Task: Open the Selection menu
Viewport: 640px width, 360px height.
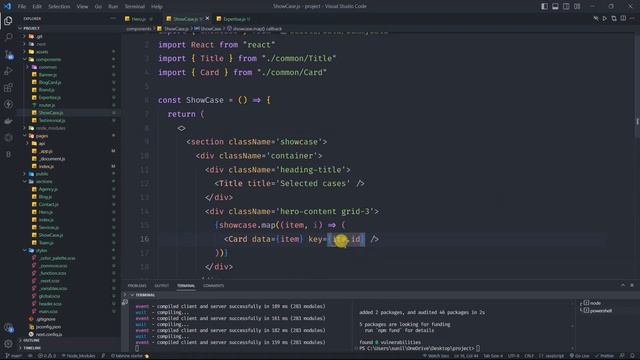Action: click(x=59, y=7)
